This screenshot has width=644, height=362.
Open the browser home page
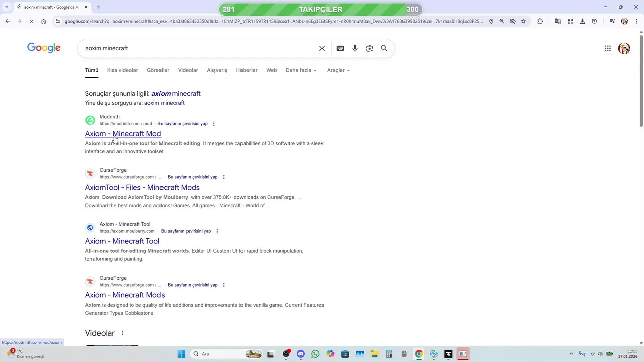tap(44, 21)
